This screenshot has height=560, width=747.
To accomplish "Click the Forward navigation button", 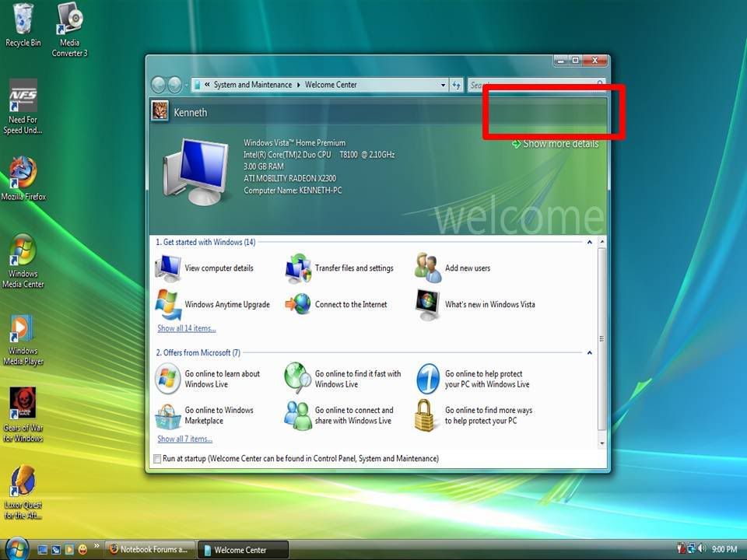I will [175, 85].
